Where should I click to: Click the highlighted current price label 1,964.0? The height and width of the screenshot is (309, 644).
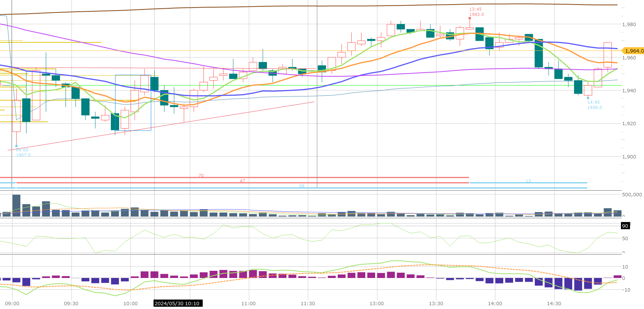633,51
